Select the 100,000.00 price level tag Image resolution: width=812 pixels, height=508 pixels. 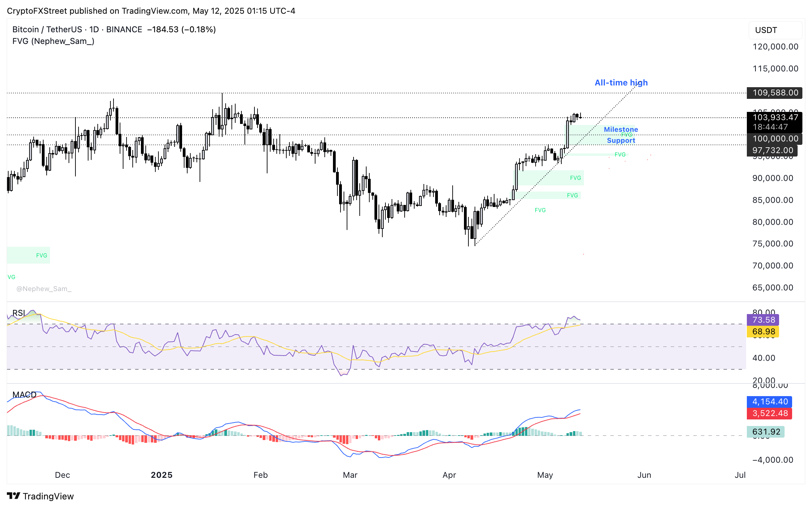click(774, 139)
